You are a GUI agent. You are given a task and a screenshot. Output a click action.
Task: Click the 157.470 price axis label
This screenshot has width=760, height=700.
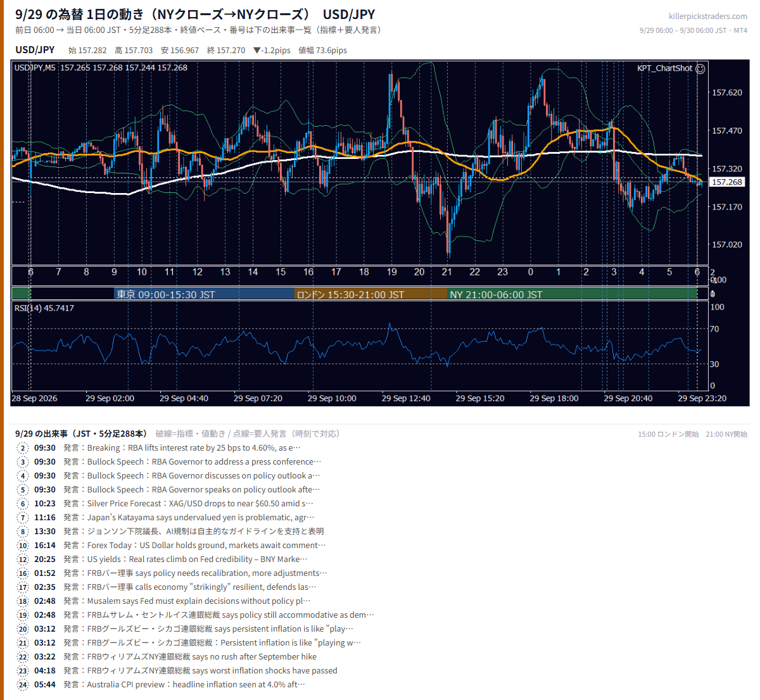pos(727,130)
